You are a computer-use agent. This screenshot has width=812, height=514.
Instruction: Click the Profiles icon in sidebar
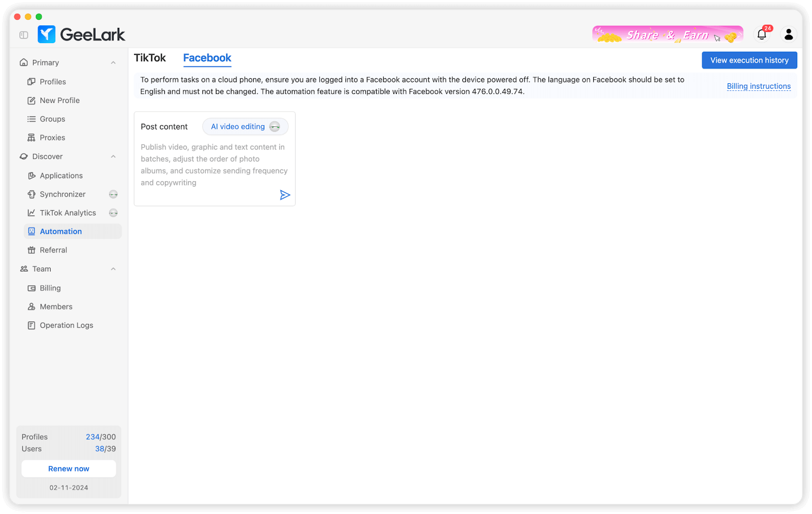pyautogui.click(x=31, y=82)
